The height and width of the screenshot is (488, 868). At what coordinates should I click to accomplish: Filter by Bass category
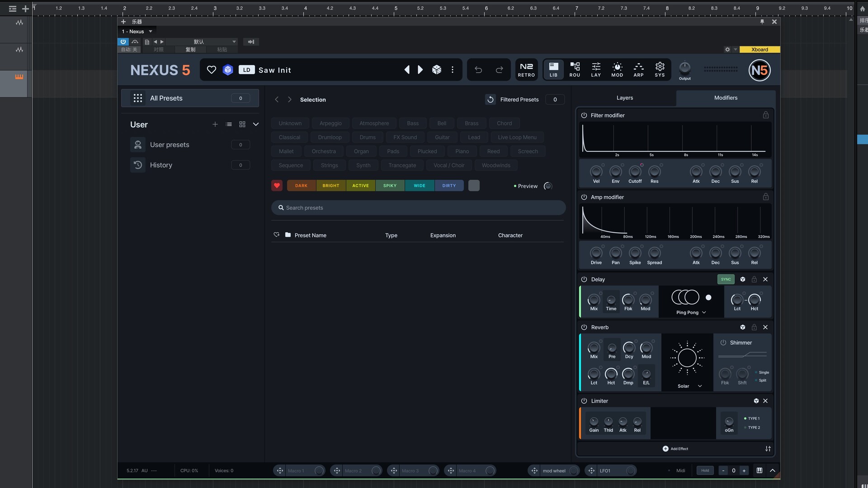(413, 123)
